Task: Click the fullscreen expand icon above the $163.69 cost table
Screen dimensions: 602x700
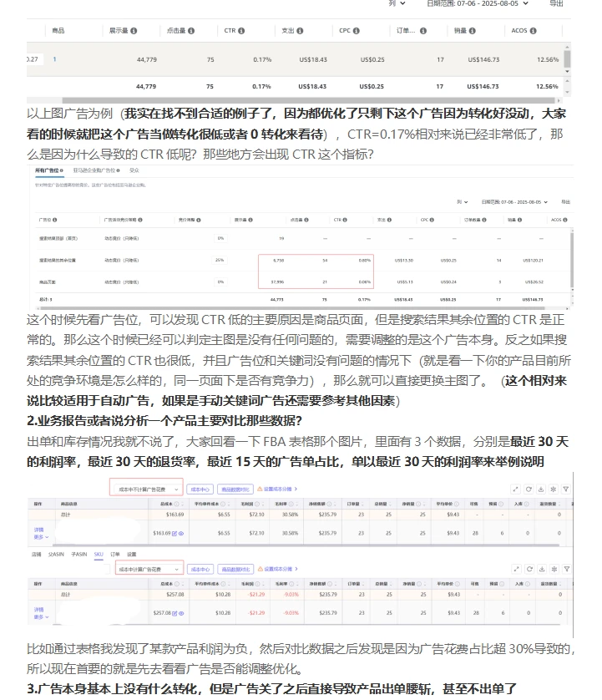Action: click(x=516, y=489)
